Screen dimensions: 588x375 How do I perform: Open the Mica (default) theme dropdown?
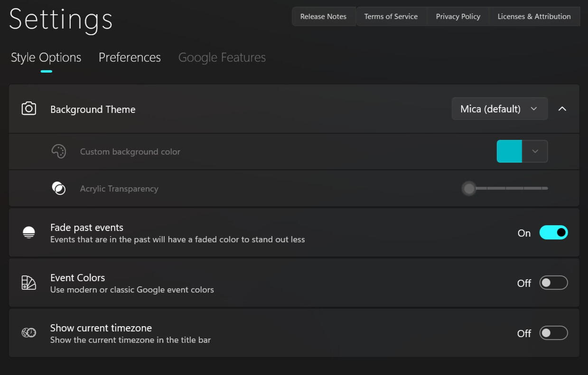click(x=499, y=109)
